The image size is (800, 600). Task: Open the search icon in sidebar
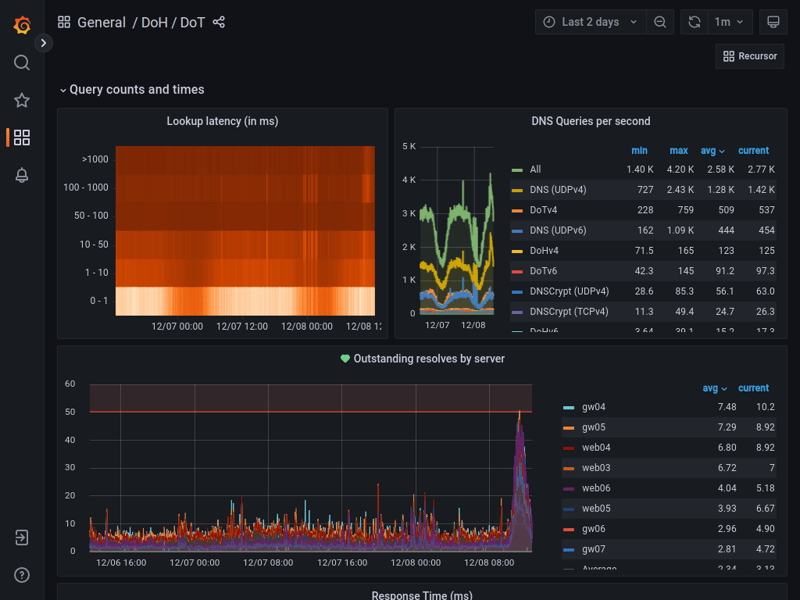click(x=22, y=63)
